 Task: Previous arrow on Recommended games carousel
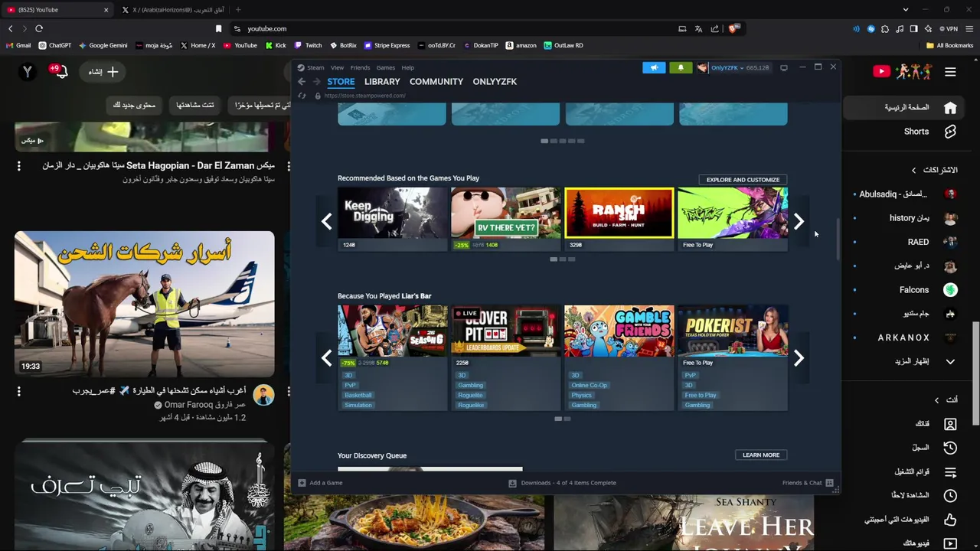[x=326, y=222]
